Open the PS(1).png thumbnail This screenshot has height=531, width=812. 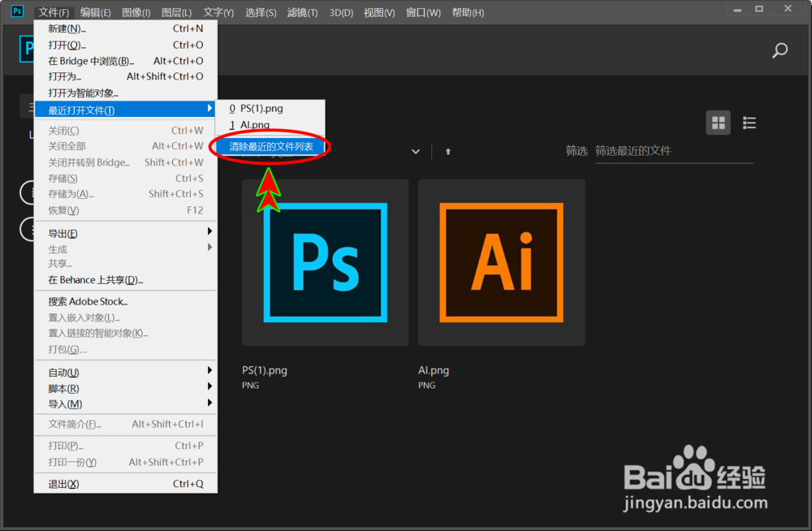click(x=326, y=262)
